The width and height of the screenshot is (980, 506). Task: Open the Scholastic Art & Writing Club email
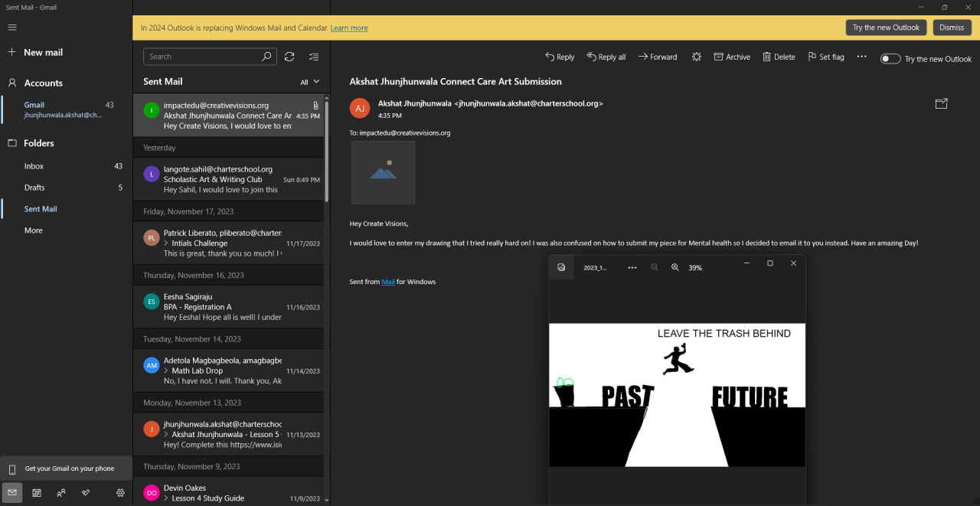228,179
